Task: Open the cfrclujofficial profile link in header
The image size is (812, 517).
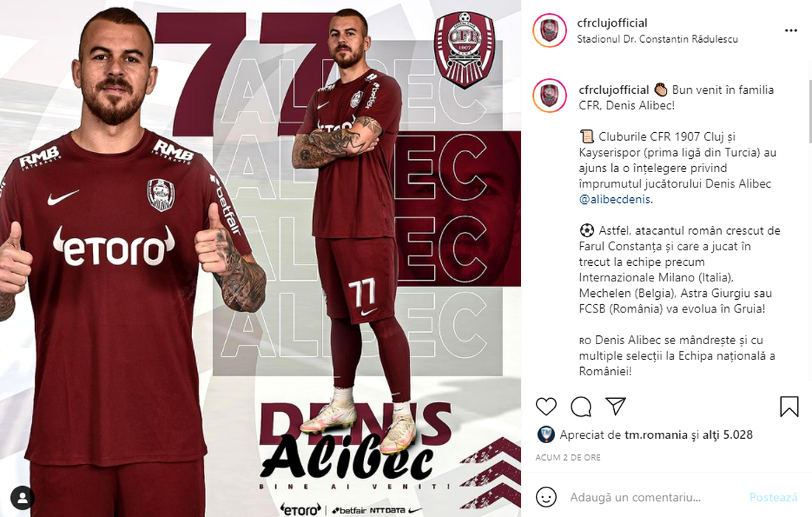Action: 612,23
